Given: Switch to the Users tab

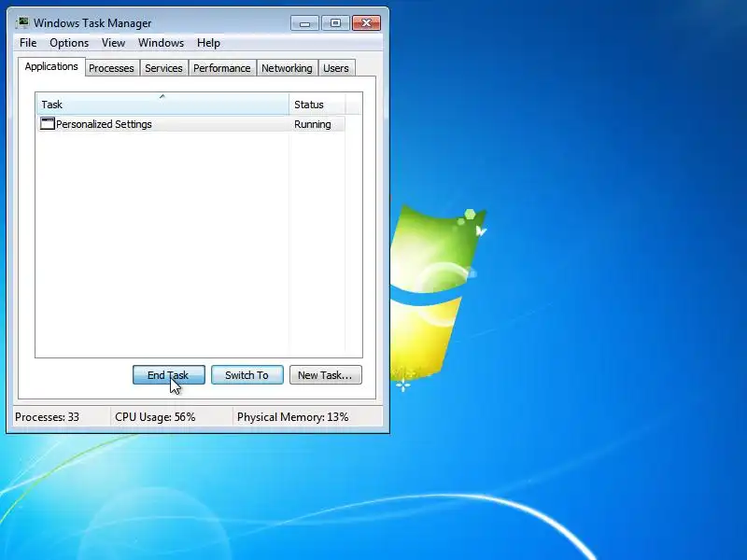Looking at the screenshot, I should tap(336, 68).
